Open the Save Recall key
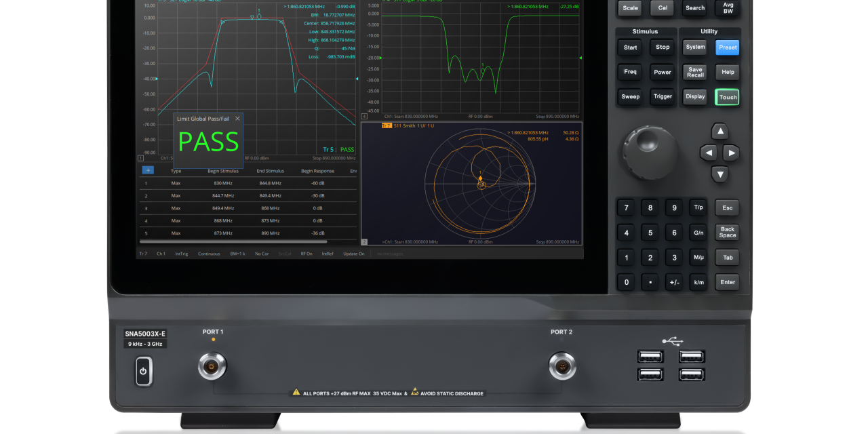The image size is (868, 434). click(694, 72)
